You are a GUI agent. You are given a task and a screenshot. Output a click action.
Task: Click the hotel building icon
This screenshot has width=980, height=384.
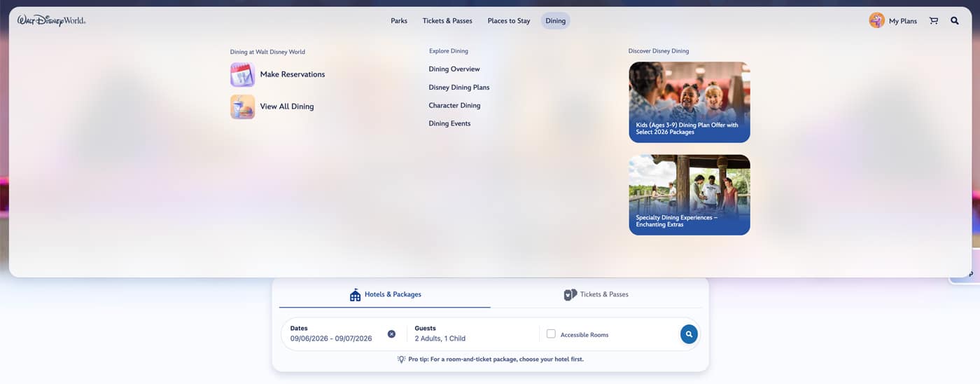[x=355, y=294]
